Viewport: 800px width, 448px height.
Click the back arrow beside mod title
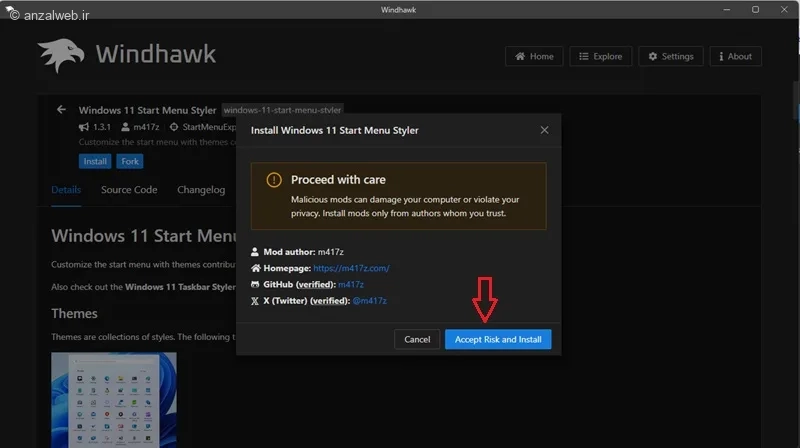[62, 109]
